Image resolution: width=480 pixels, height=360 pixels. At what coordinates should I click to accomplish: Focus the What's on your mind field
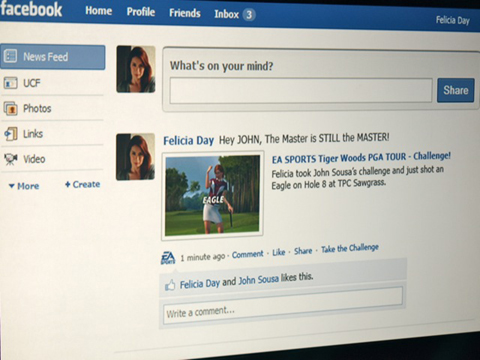click(x=301, y=90)
